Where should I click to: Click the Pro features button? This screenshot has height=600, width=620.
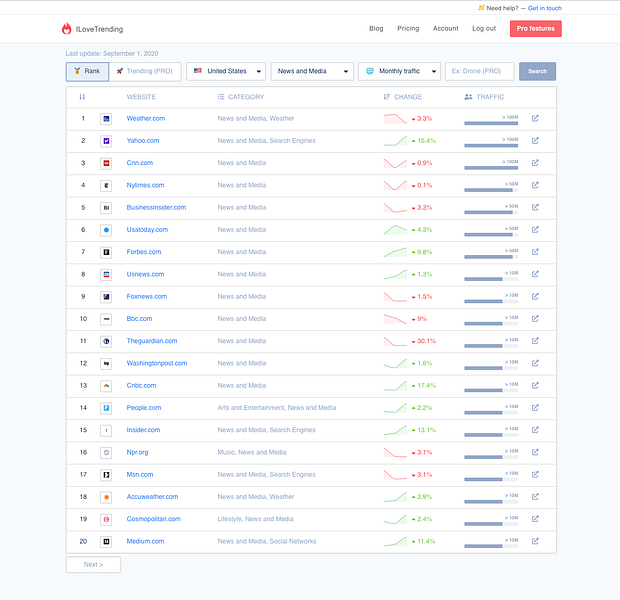click(x=536, y=28)
